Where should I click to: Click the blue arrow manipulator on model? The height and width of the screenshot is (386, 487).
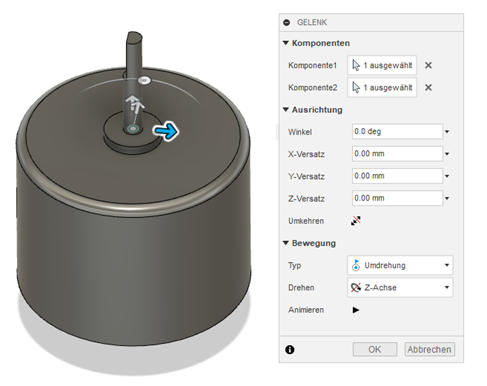(166, 131)
